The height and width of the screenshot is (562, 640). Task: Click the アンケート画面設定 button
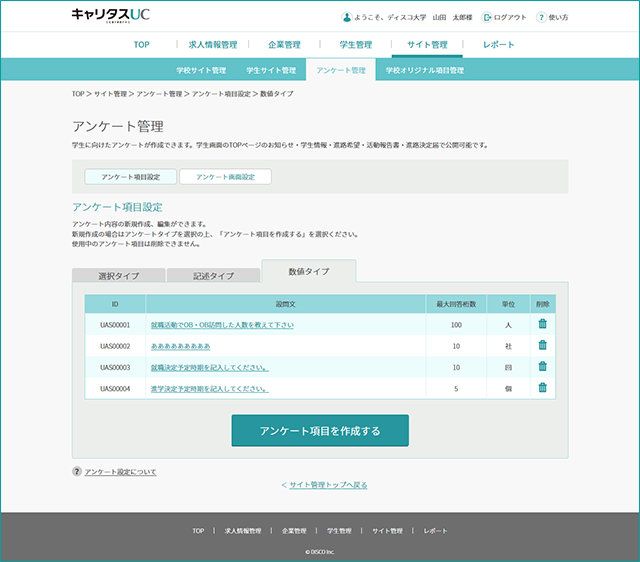point(225,177)
